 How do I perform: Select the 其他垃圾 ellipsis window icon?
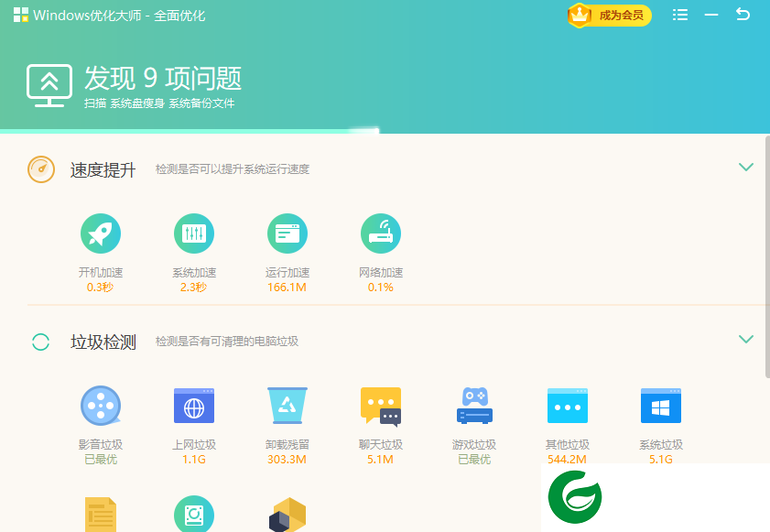[568, 406]
